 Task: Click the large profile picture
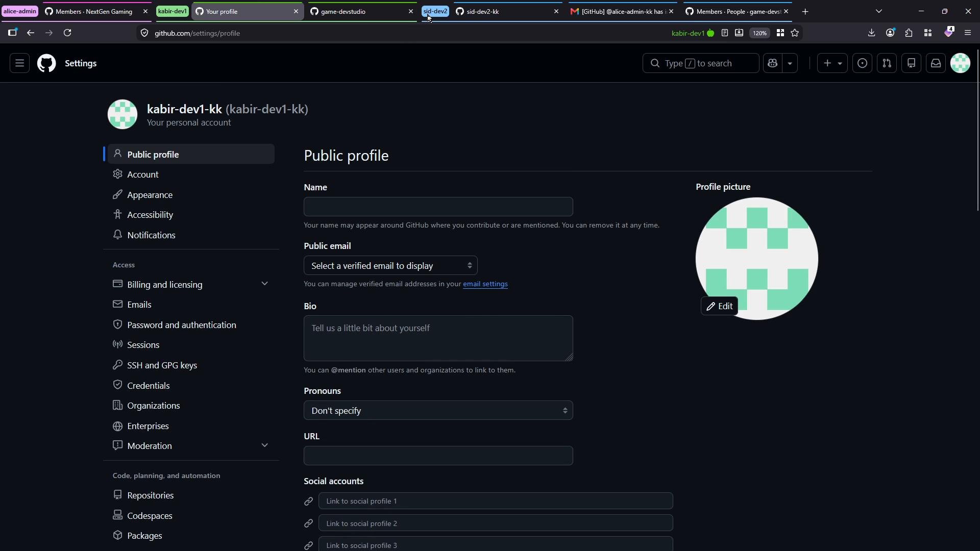(x=756, y=259)
